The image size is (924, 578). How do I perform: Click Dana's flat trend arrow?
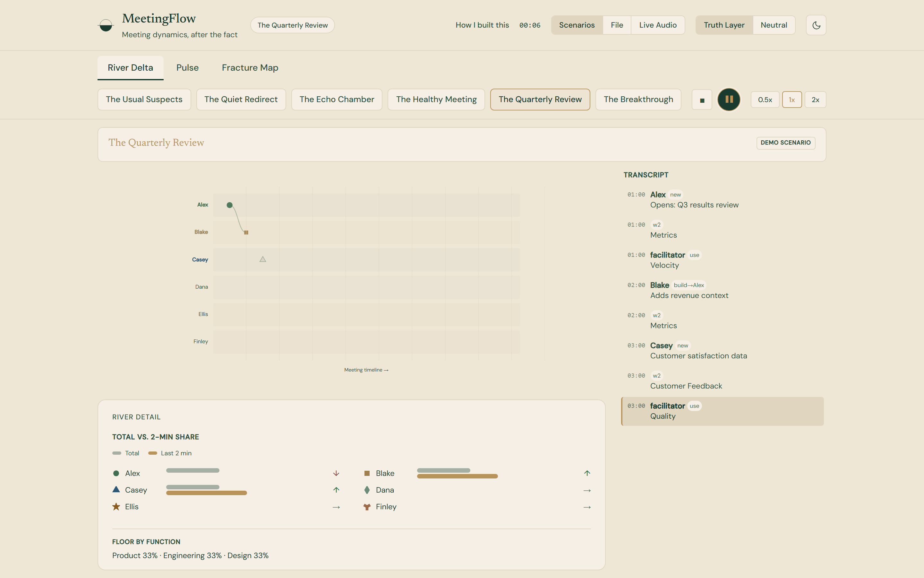coord(587,490)
